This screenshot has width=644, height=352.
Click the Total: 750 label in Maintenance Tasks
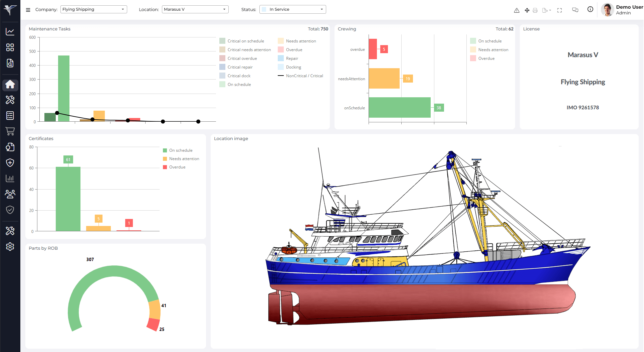pyautogui.click(x=318, y=29)
